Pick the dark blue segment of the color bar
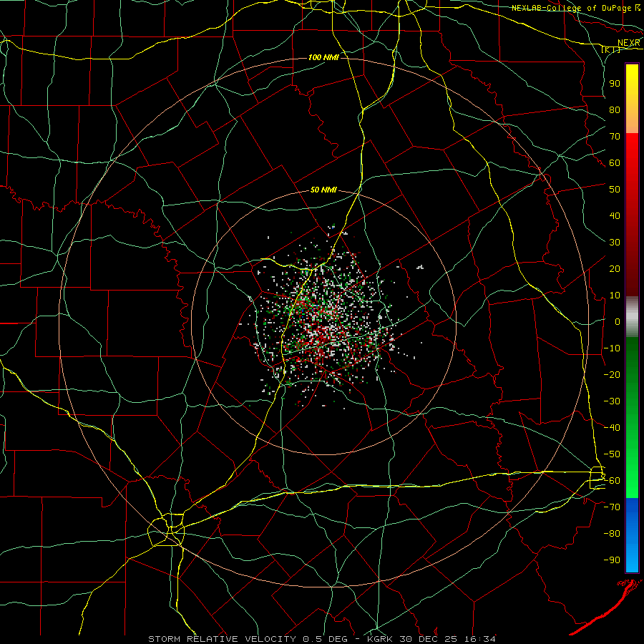Image resolution: width=644 pixels, height=644 pixels. (x=632, y=509)
